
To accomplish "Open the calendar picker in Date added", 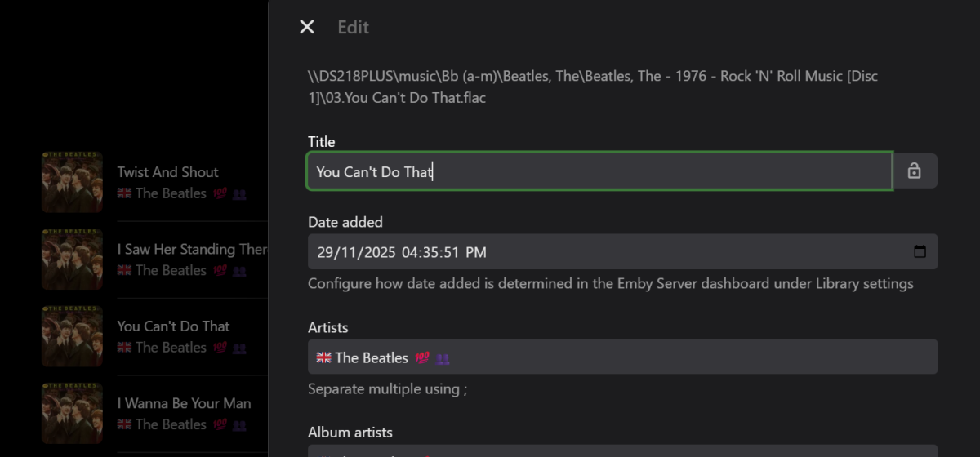I will click(x=920, y=252).
